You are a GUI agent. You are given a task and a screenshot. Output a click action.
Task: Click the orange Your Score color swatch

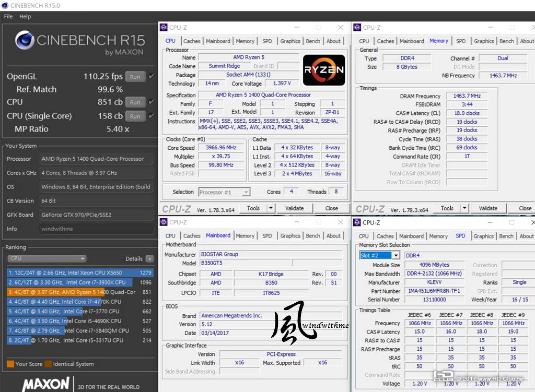tap(10, 364)
